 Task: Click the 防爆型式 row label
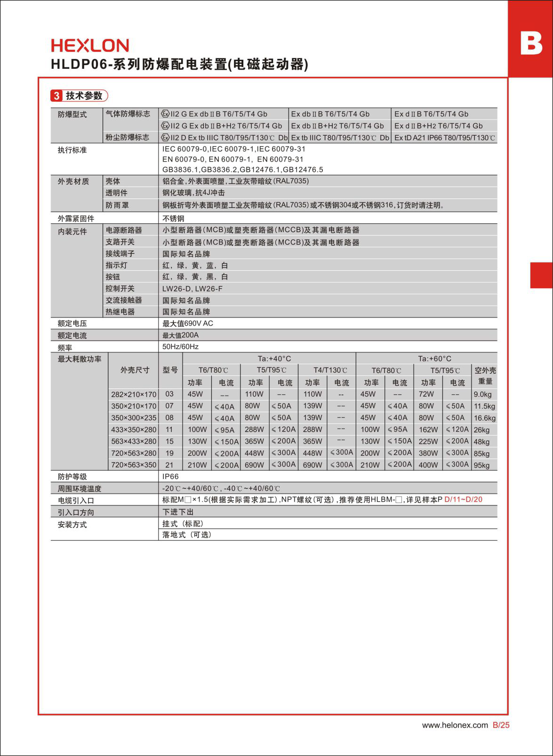[72, 114]
